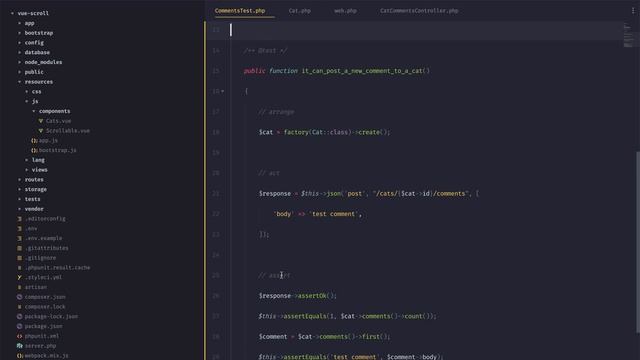640x360 pixels.
Task: Click the PHP elephant icon beside server.php
Action: pos(20,346)
